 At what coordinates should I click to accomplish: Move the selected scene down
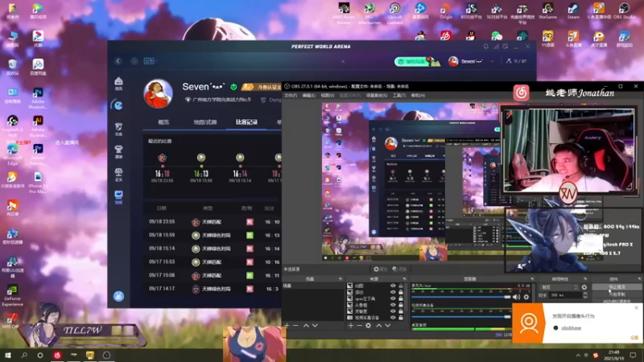[315, 326]
